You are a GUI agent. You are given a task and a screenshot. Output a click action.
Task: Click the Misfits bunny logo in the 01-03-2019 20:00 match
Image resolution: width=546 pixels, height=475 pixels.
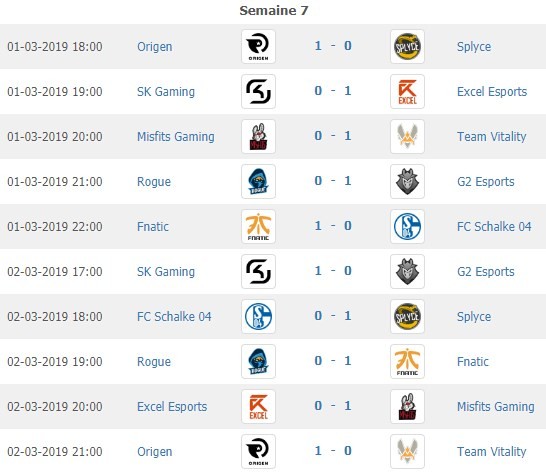click(x=258, y=137)
